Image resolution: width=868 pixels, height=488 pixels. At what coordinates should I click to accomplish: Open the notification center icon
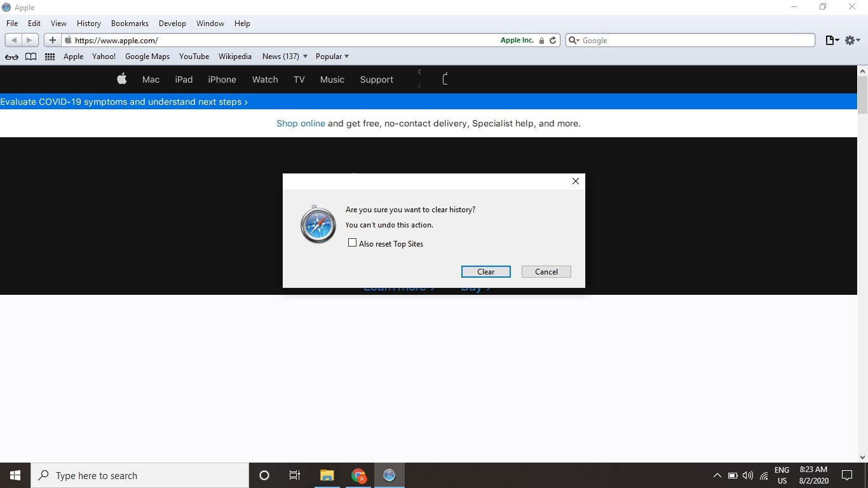click(x=847, y=475)
